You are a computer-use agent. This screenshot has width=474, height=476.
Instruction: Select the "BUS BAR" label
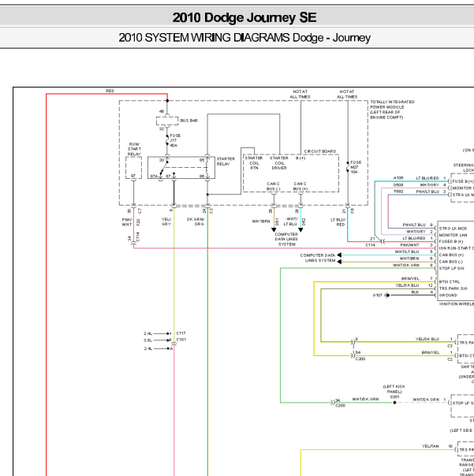pyautogui.click(x=189, y=121)
